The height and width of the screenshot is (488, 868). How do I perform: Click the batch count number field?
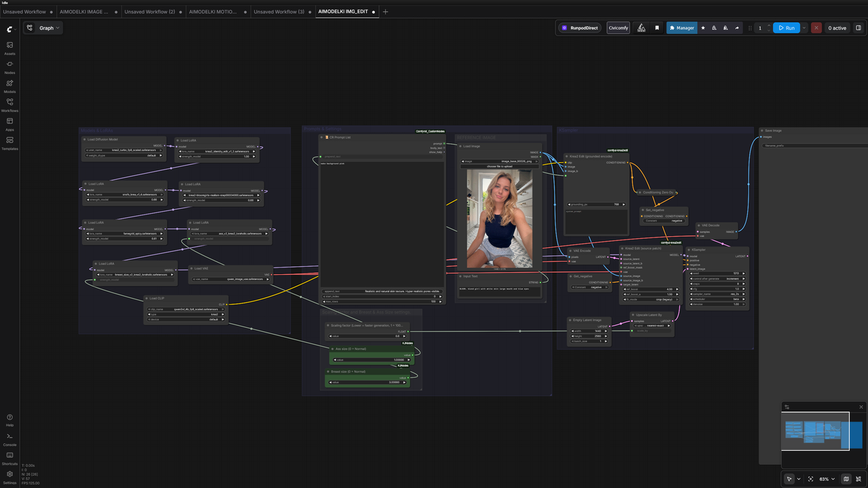[x=759, y=28]
